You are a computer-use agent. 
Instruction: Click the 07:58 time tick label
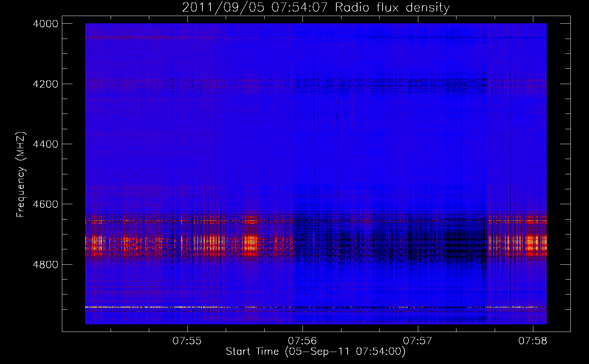pos(533,341)
